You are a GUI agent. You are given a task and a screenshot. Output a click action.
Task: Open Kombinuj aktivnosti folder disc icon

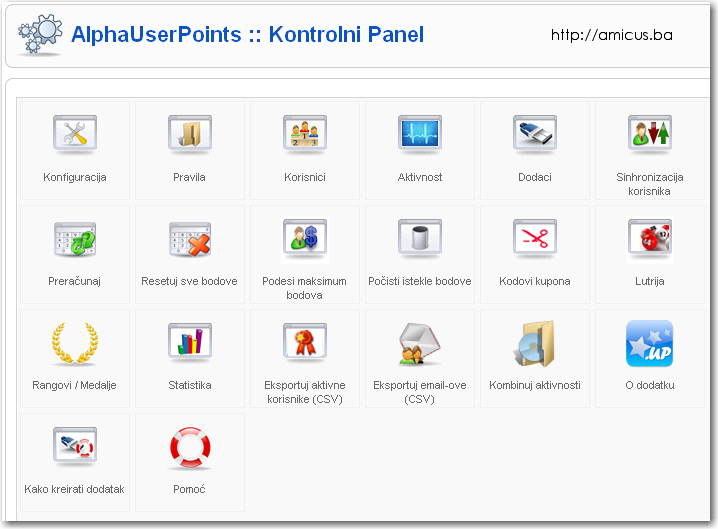534,344
